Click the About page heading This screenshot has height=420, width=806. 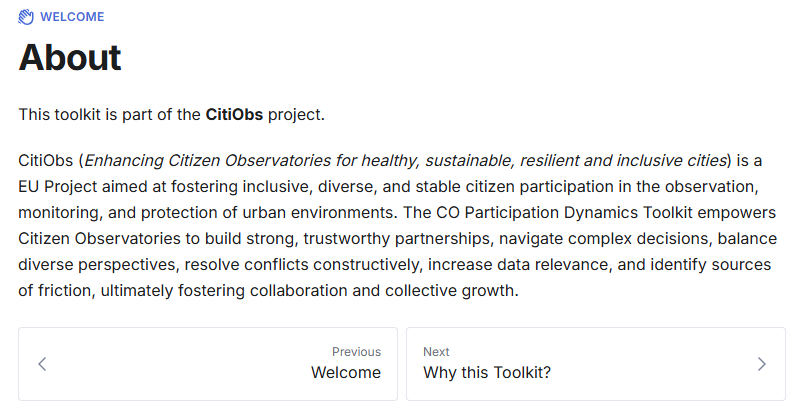coord(70,57)
